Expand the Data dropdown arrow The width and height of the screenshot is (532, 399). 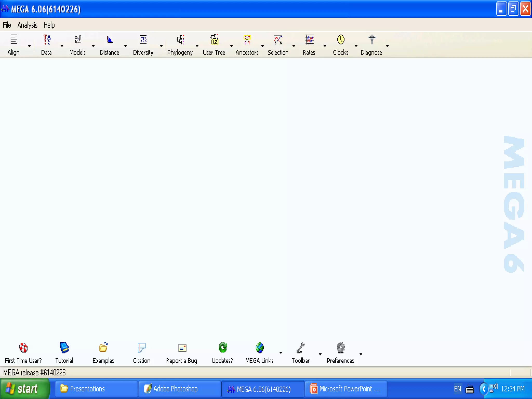click(62, 46)
